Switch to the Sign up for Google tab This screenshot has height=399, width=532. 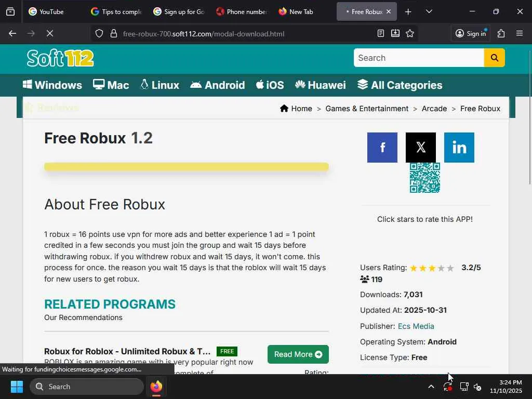pos(179,11)
